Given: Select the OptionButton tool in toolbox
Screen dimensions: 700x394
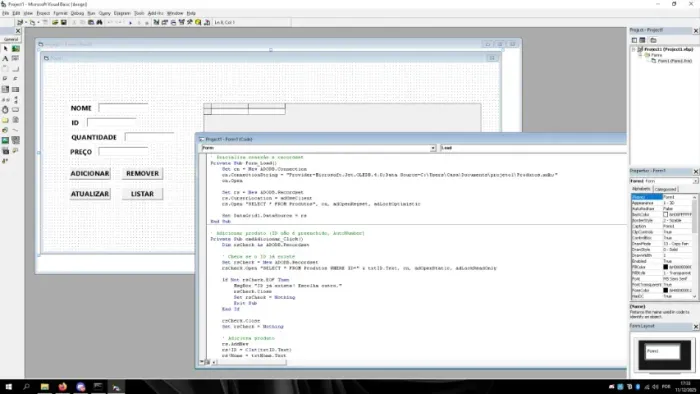Looking at the screenshot, I should click(16, 79).
